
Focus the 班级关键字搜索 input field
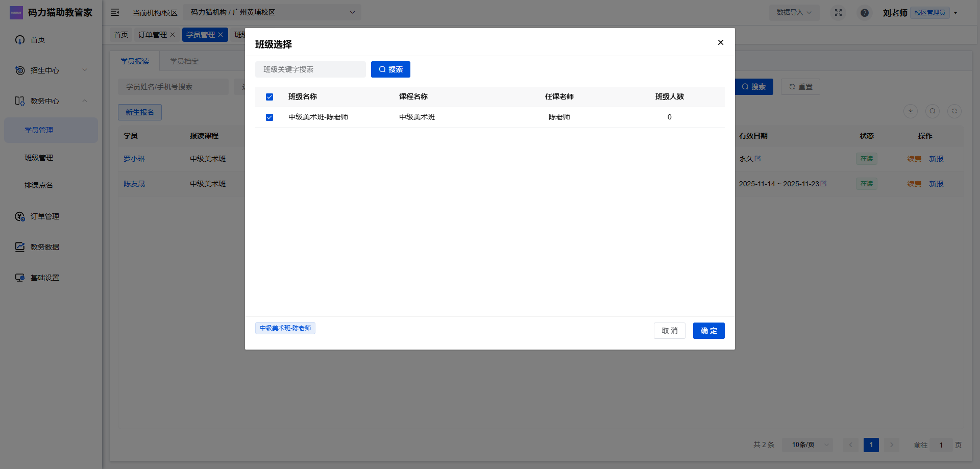pyautogui.click(x=310, y=69)
